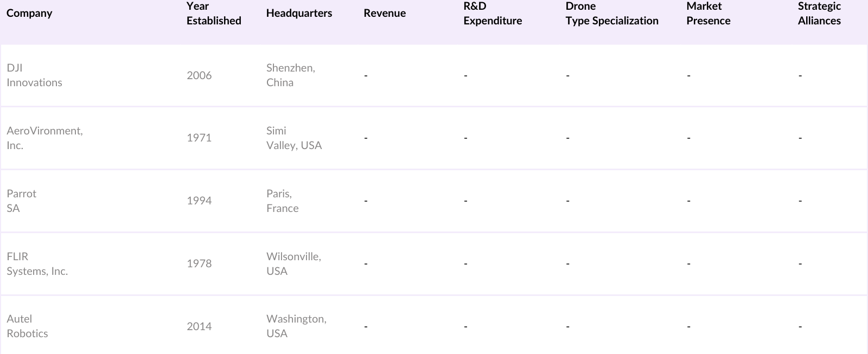Click the Company column header
Viewport: 868px width, 354px height.
[29, 14]
